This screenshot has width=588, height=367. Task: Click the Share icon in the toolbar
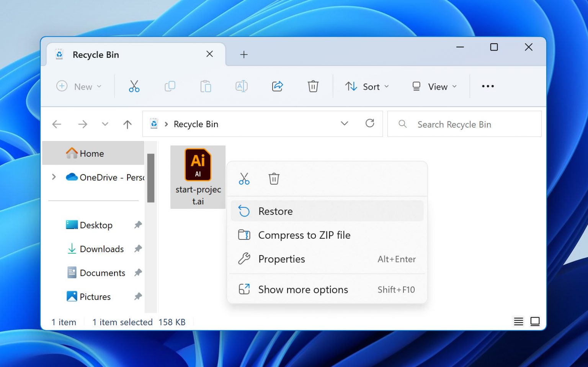278,86
